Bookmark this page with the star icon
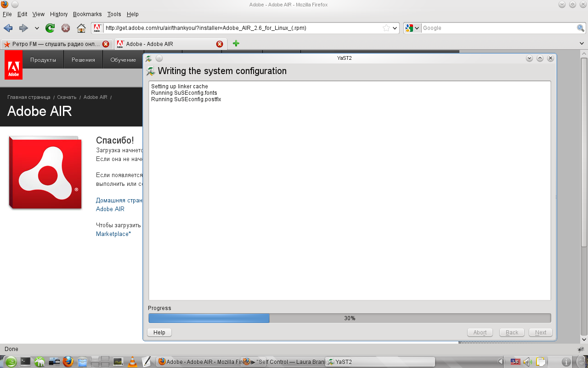This screenshot has height=368, width=588. pos(386,28)
